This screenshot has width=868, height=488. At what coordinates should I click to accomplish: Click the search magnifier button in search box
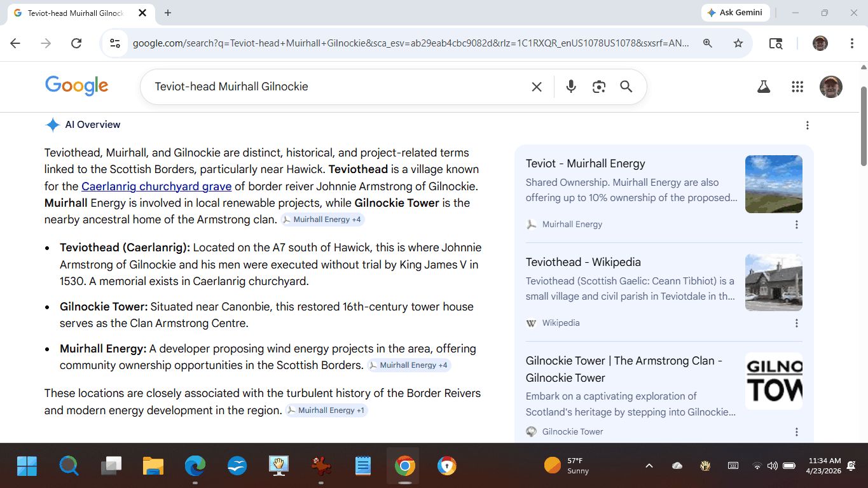pos(626,87)
